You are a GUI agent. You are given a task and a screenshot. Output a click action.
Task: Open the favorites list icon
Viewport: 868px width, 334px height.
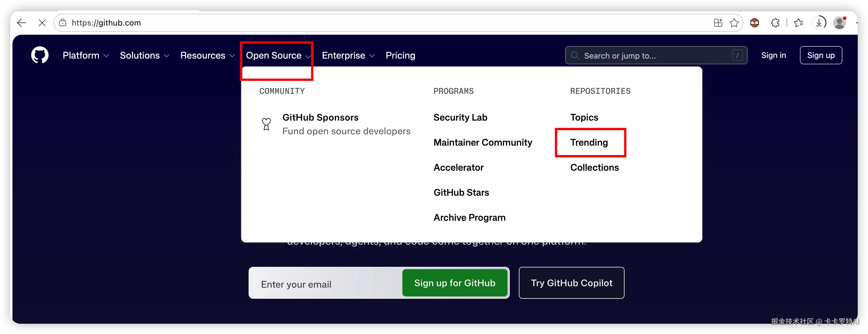pos(798,22)
